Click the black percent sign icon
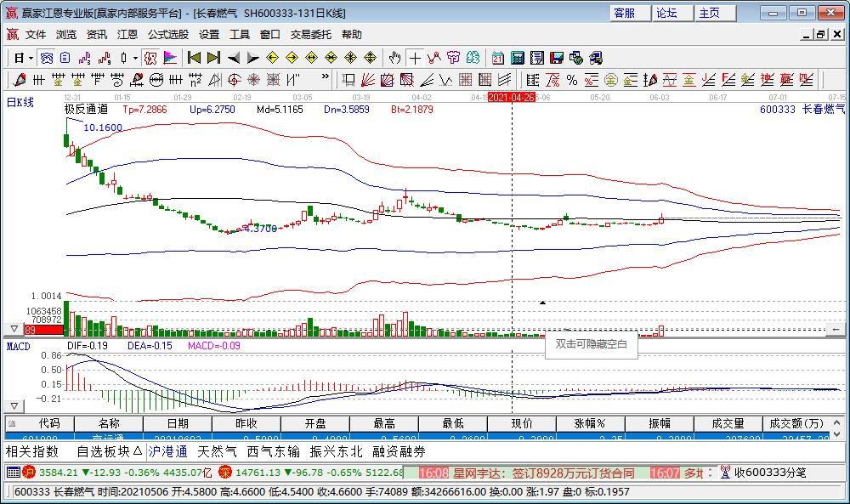This screenshot has width=850, height=504. point(572,80)
